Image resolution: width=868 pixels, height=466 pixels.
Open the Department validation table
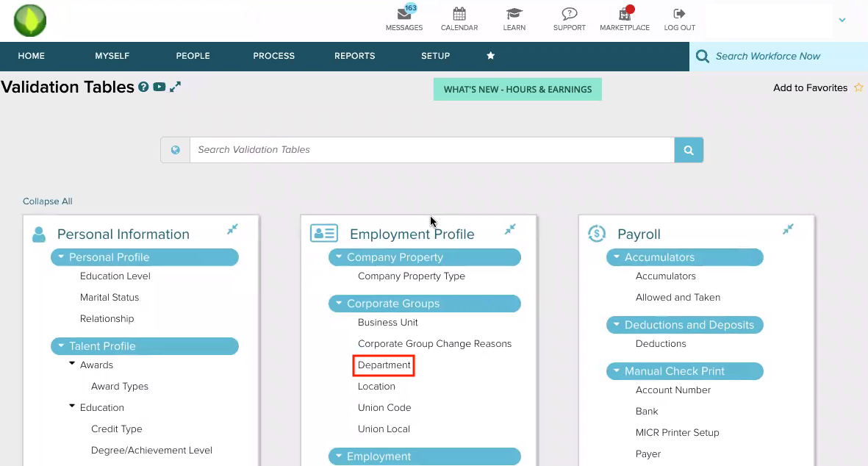(384, 365)
